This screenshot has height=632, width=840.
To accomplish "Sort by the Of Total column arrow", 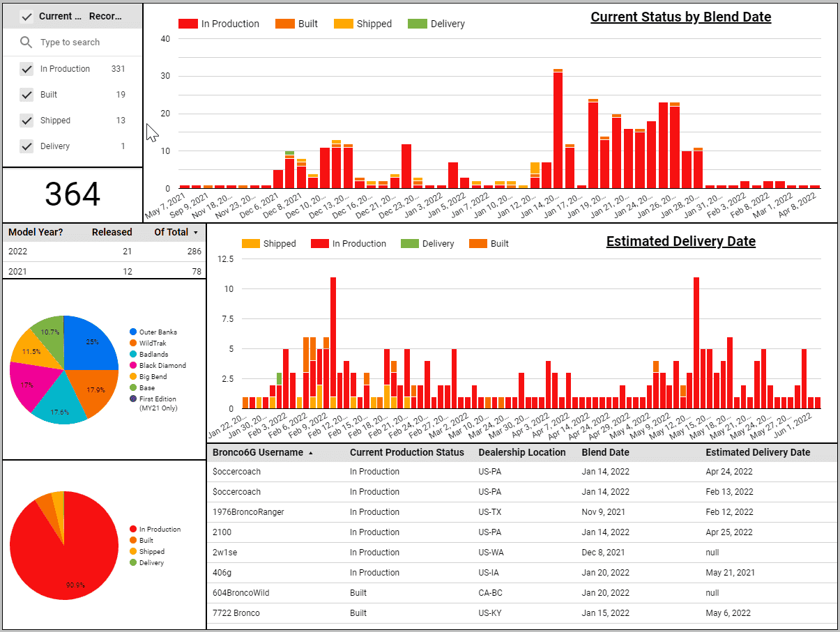I will (x=196, y=233).
